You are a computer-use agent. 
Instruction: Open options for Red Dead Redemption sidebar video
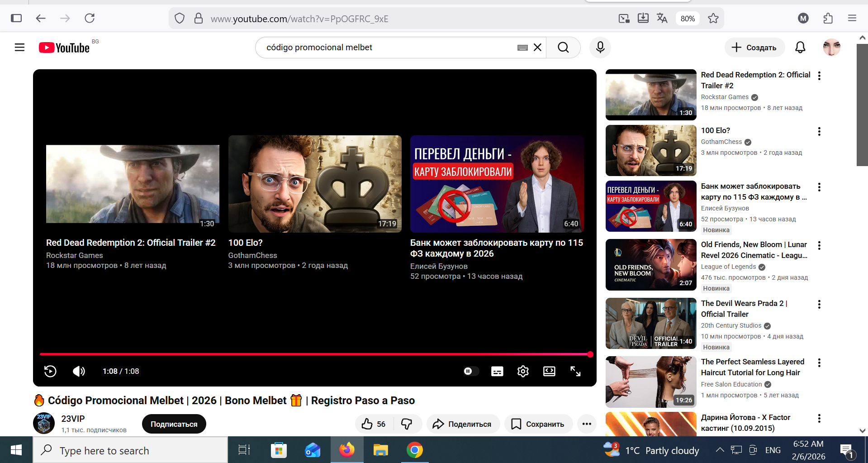pyautogui.click(x=819, y=76)
